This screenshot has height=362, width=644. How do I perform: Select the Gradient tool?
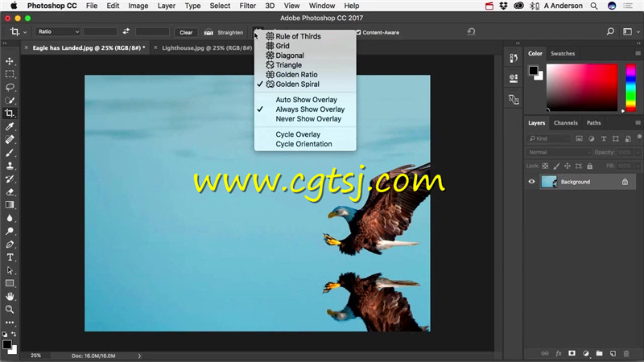click(10, 205)
